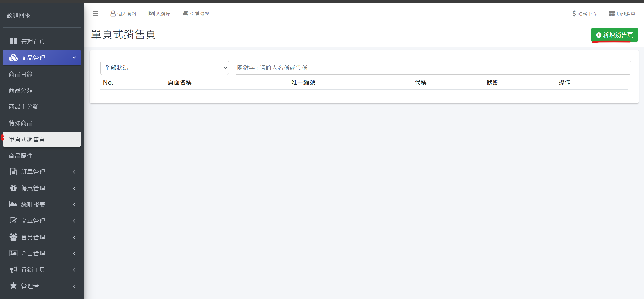Go to 帳務中心 link text
644x299 pixels.
click(587, 14)
